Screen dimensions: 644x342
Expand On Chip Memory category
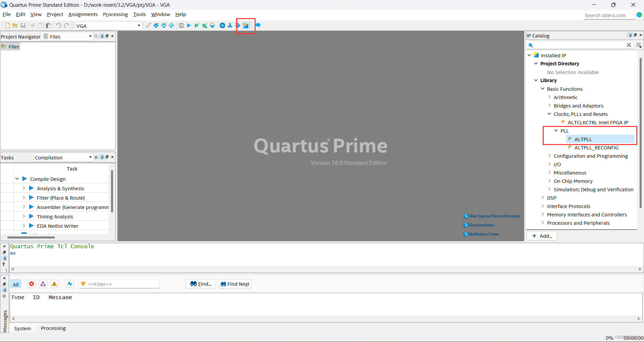pos(549,181)
